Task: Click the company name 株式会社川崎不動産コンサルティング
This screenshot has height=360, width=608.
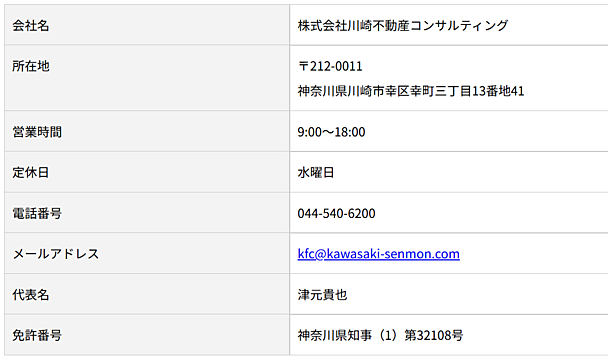Action: (402, 26)
